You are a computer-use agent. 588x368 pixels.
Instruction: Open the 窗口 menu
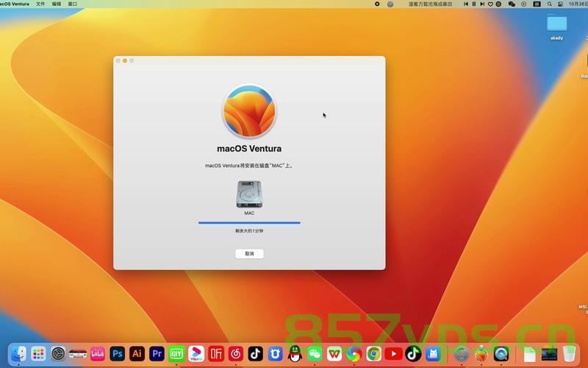(73, 4)
